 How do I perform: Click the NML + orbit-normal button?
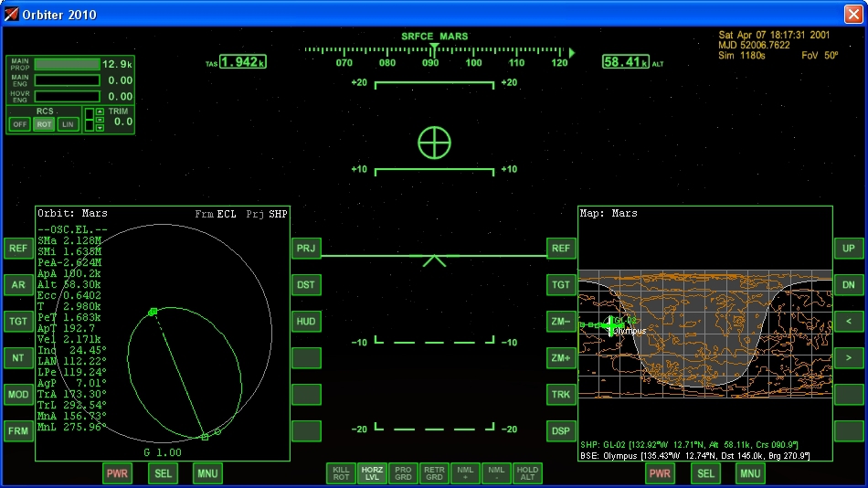465,472
